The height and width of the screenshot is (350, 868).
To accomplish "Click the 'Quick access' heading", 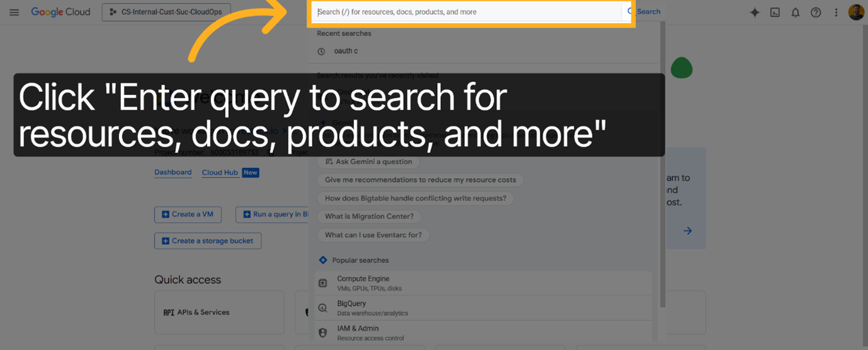I will (x=188, y=279).
